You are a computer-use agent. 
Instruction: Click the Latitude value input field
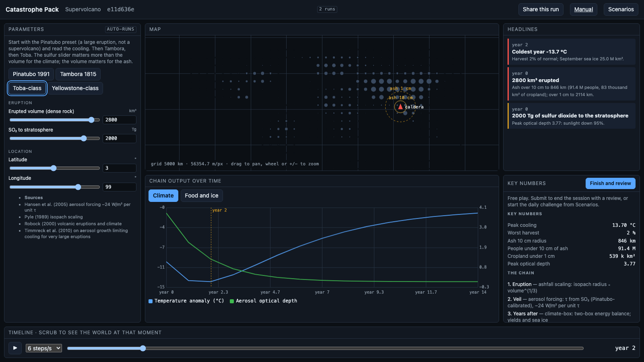[120, 168]
